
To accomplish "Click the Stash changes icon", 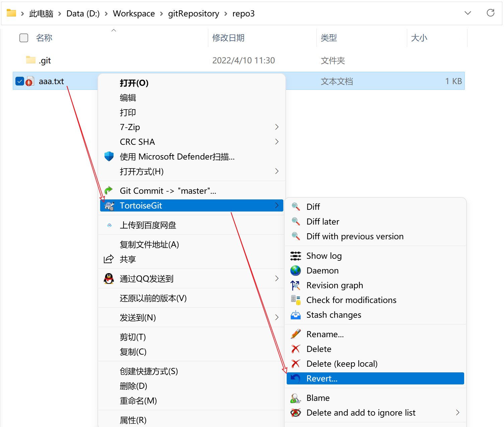I will point(295,315).
